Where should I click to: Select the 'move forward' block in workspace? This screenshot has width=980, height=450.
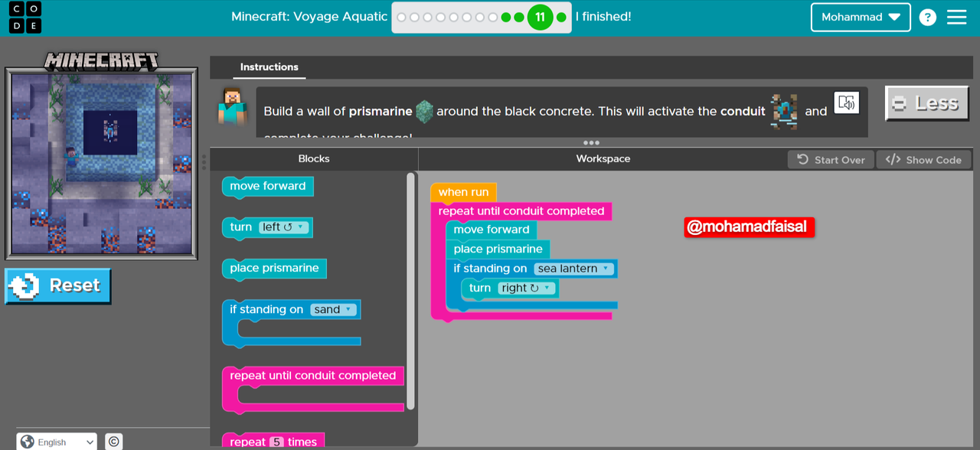point(492,230)
